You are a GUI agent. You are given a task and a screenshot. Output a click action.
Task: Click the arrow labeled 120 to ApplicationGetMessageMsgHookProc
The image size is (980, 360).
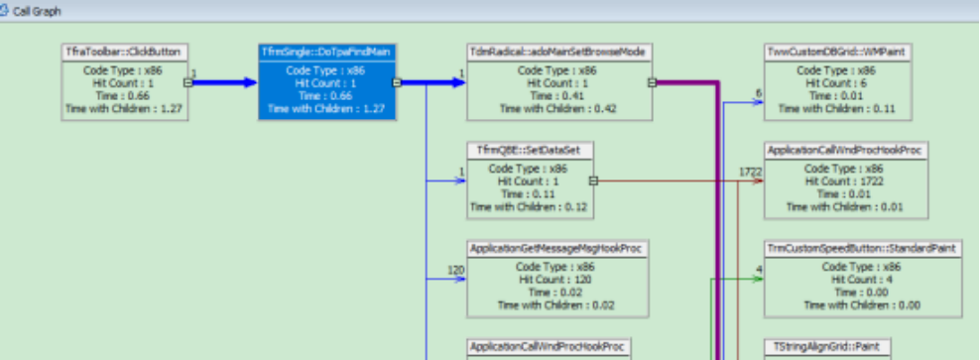pos(446,279)
